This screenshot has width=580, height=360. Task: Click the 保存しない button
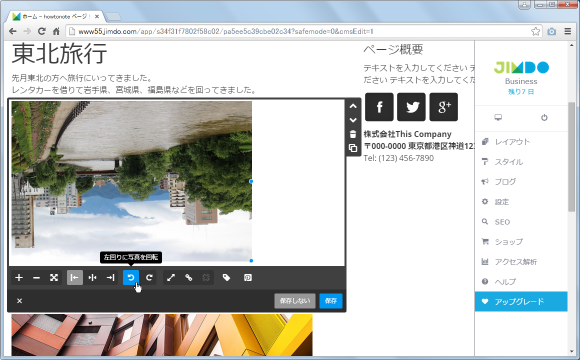pos(295,301)
